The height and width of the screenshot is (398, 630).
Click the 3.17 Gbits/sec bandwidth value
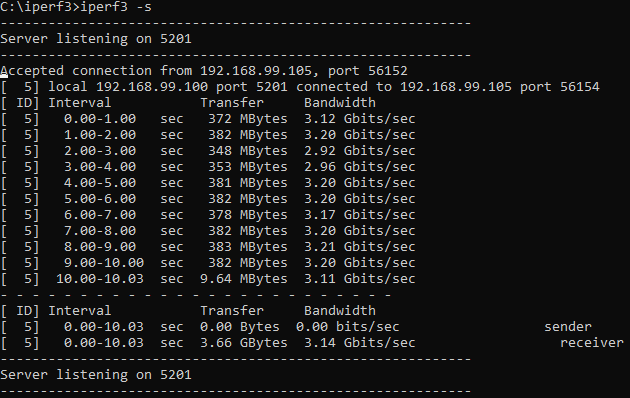click(x=360, y=215)
